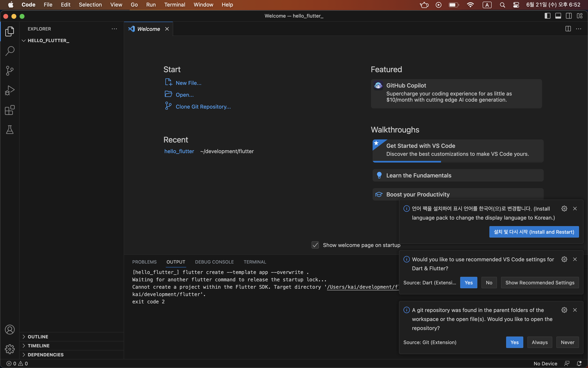Open the Explorer view in activity bar
This screenshot has width=588, height=368.
pos(10,31)
